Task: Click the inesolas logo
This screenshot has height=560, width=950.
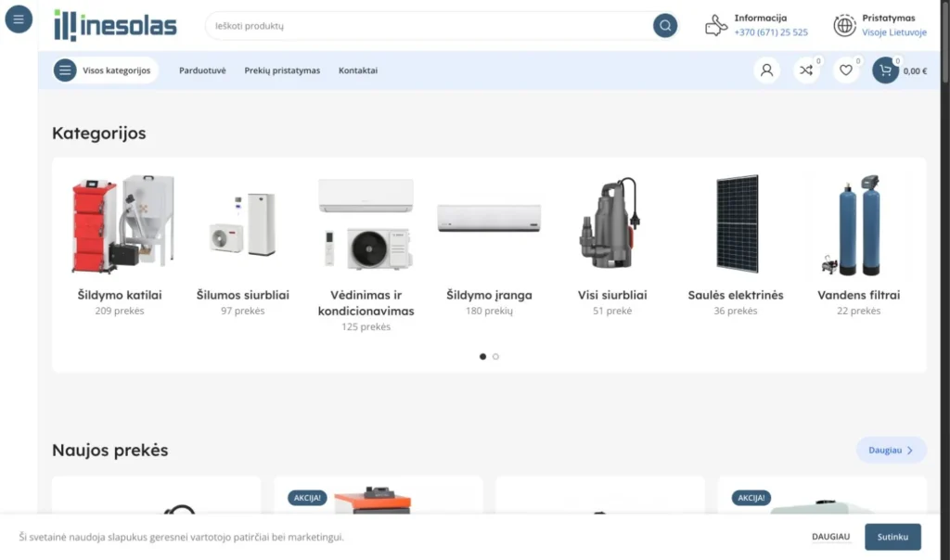Action: [x=115, y=25]
